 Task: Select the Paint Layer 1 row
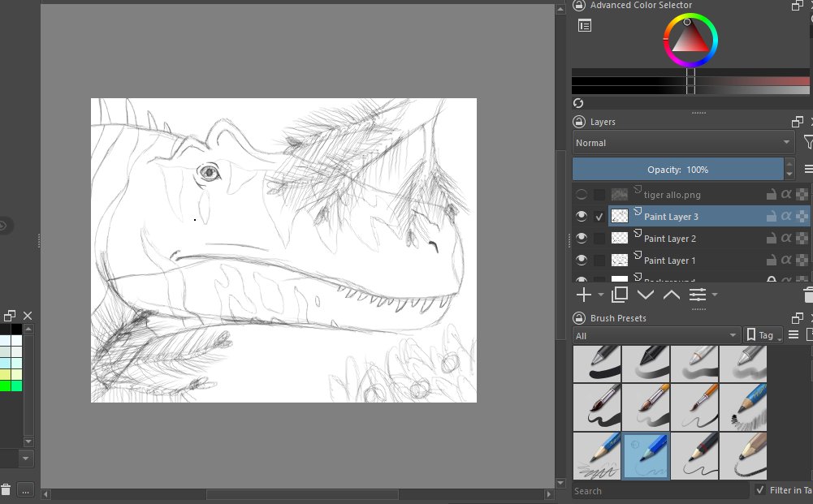[x=708, y=260]
